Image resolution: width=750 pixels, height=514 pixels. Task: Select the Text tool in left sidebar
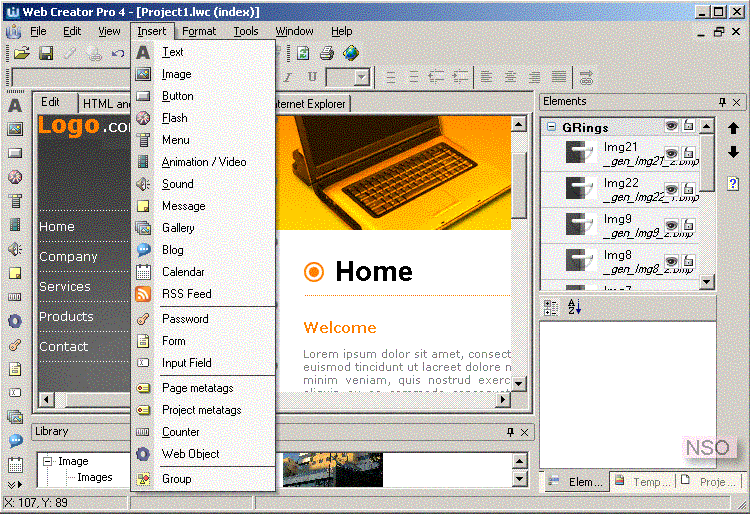point(15,105)
